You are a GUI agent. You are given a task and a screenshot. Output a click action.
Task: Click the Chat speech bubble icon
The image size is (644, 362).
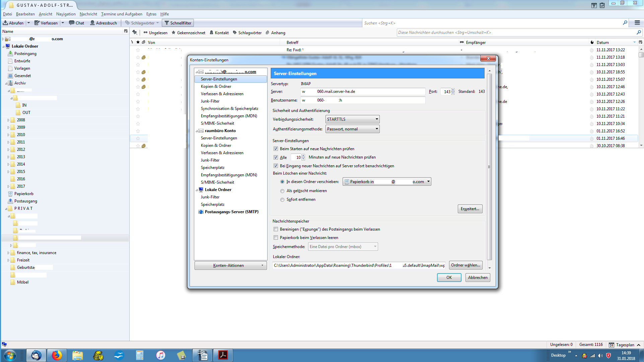tap(72, 23)
